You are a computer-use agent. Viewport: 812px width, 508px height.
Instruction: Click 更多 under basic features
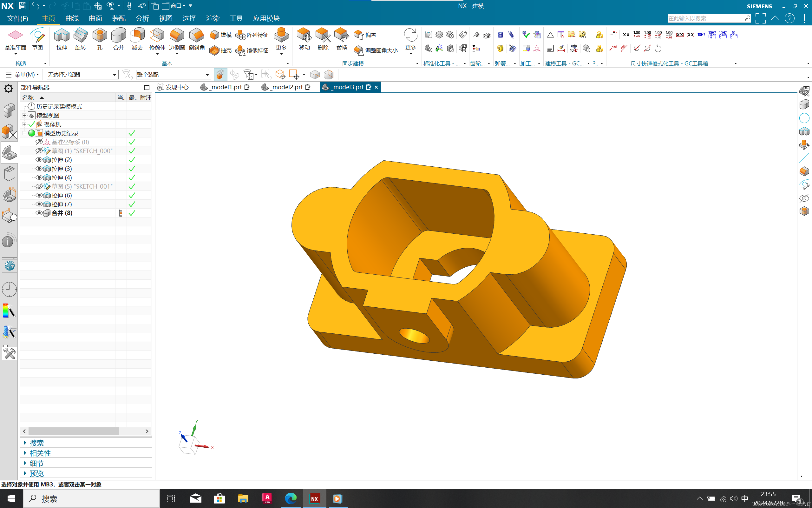281,41
